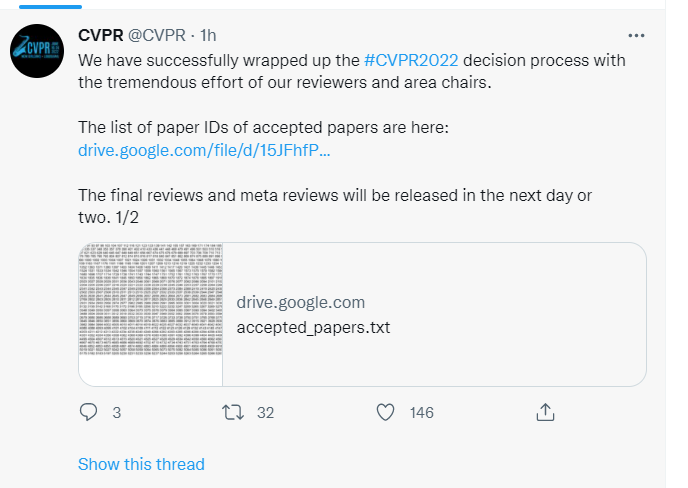Like the tweet with heart icon
The height and width of the screenshot is (488, 688).
pyautogui.click(x=385, y=413)
